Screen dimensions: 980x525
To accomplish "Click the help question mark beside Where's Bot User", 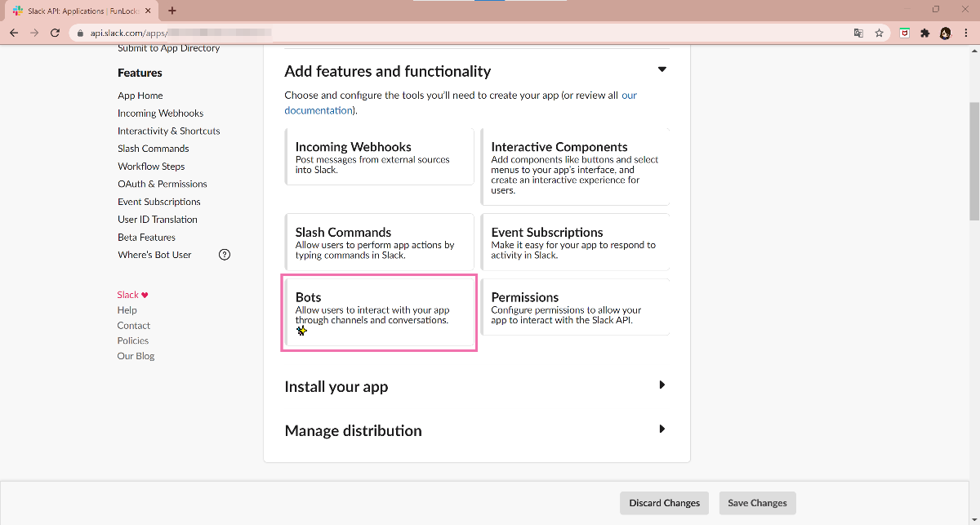I will pos(225,255).
